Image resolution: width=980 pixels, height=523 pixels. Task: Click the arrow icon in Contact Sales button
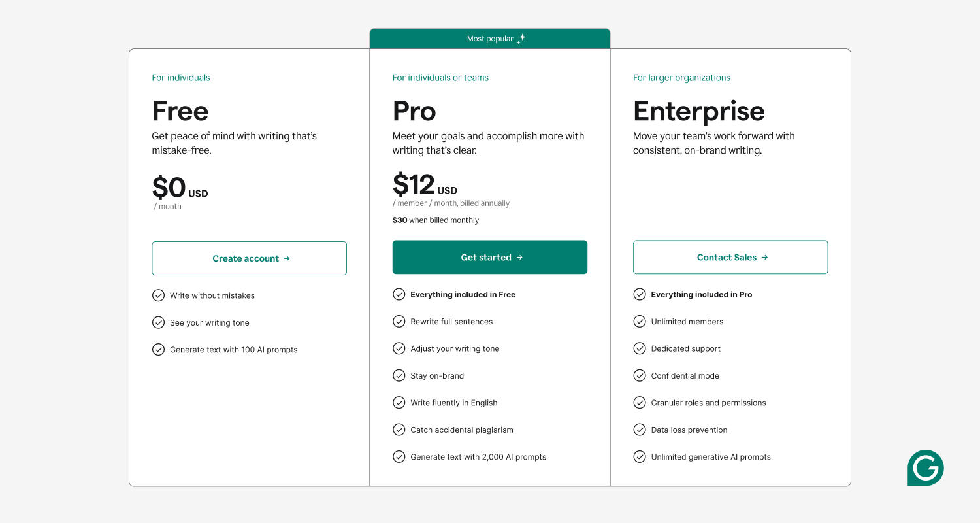(x=765, y=257)
